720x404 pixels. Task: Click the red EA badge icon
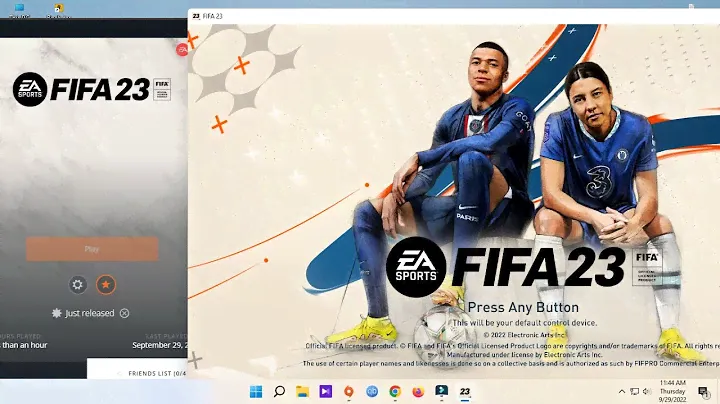pos(182,48)
